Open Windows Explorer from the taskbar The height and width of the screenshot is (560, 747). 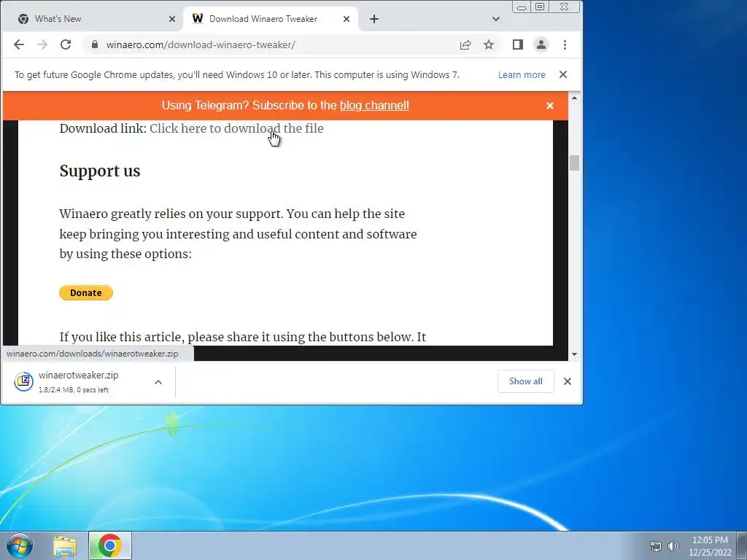pyautogui.click(x=65, y=546)
